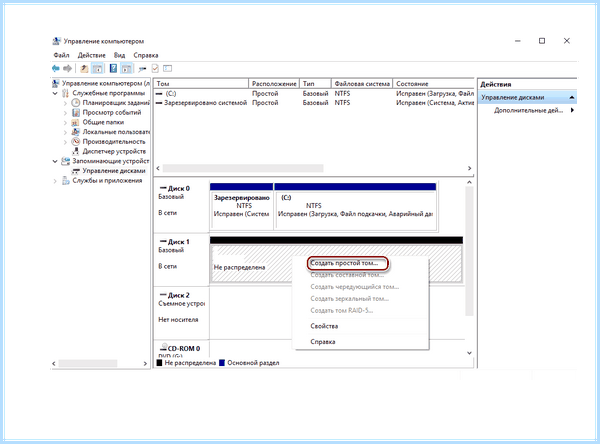Click the black Не распределена legend swatch
The width and height of the screenshot is (600, 444).
pyautogui.click(x=159, y=363)
